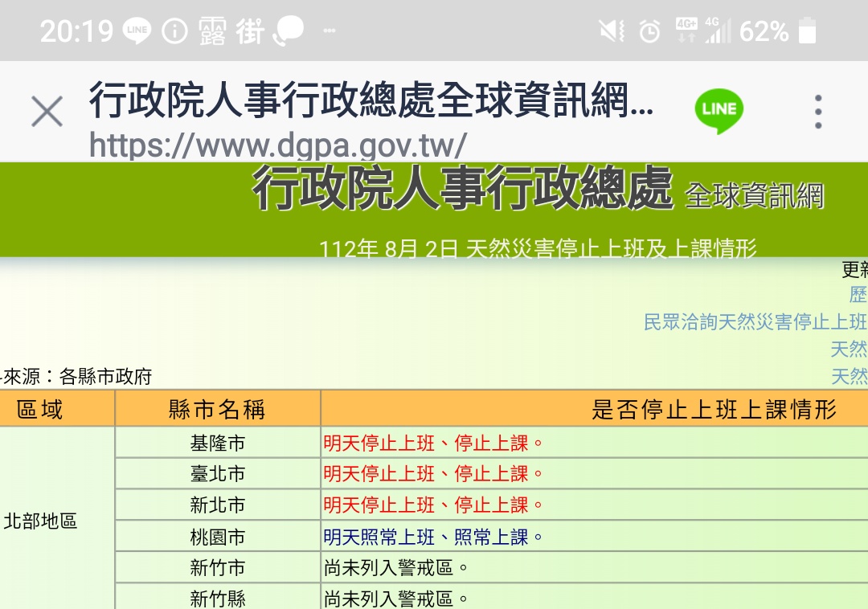
Task: Click the 行政院人事行政總處 site banner title
Action: pos(462,190)
